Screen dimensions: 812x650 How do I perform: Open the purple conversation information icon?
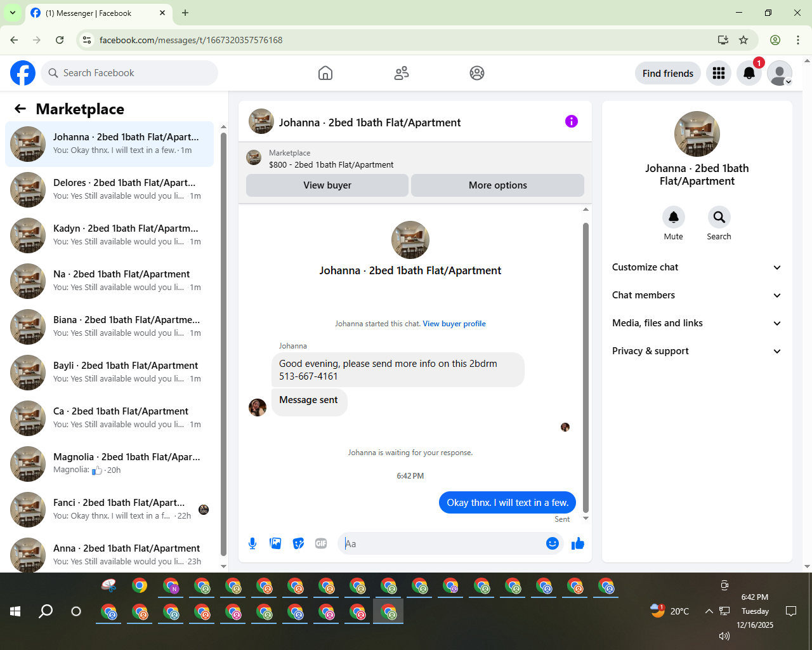point(572,121)
